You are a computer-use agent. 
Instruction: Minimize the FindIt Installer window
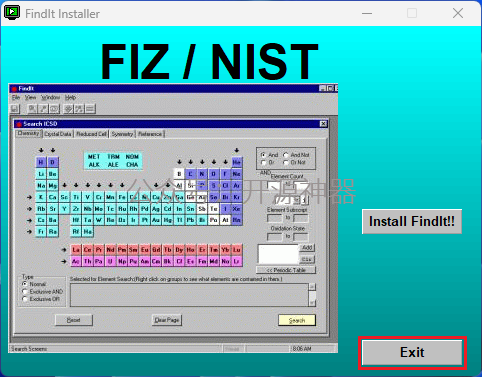click(x=367, y=13)
